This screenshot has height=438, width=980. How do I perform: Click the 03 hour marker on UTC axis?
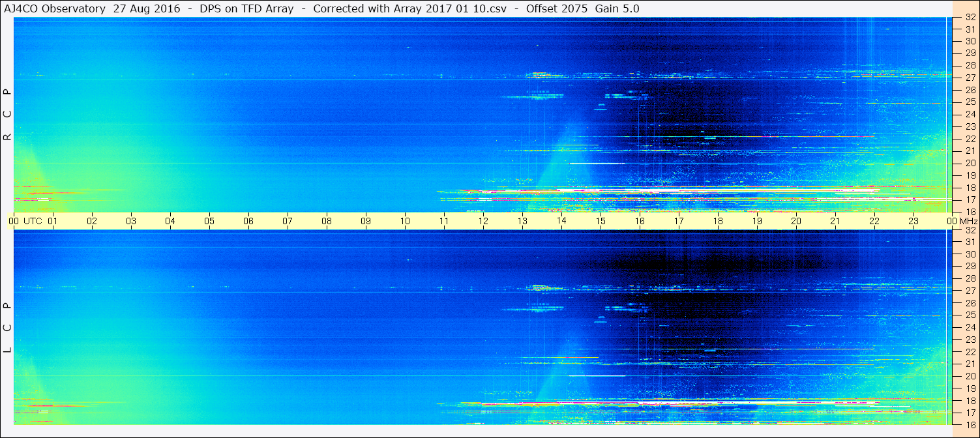[x=131, y=221]
